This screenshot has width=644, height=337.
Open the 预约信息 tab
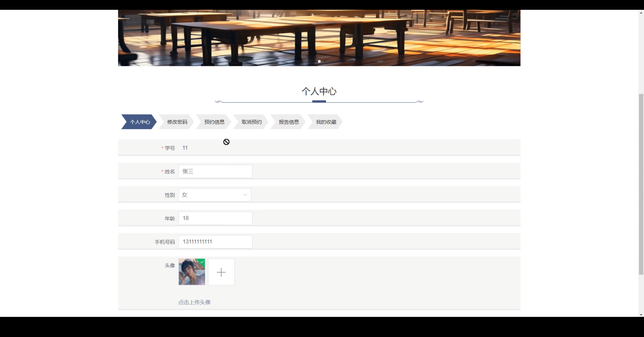214,122
